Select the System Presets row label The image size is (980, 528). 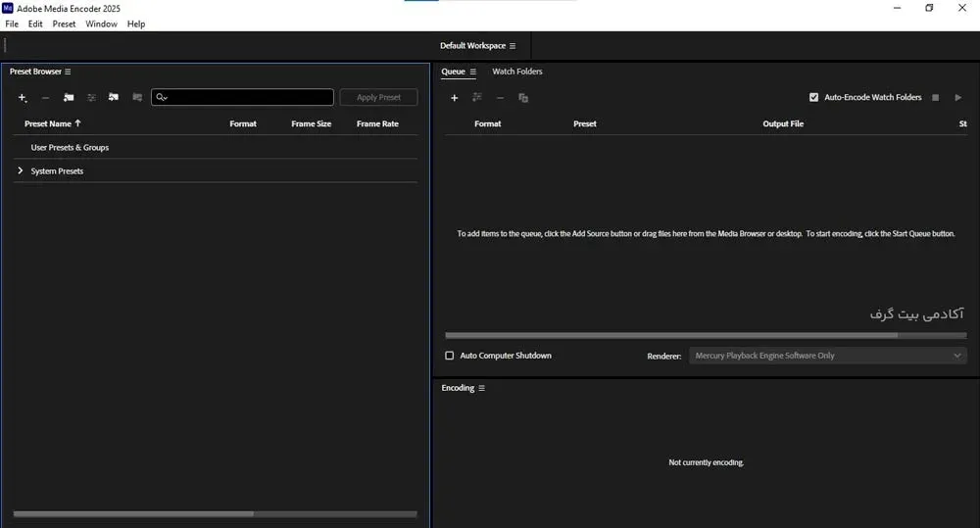(57, 171)
